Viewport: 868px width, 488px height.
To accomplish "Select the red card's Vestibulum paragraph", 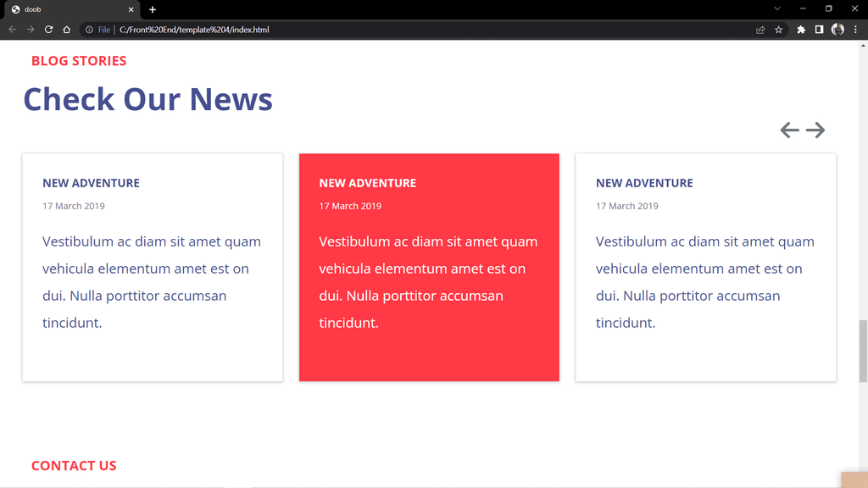I will [428, 282].
